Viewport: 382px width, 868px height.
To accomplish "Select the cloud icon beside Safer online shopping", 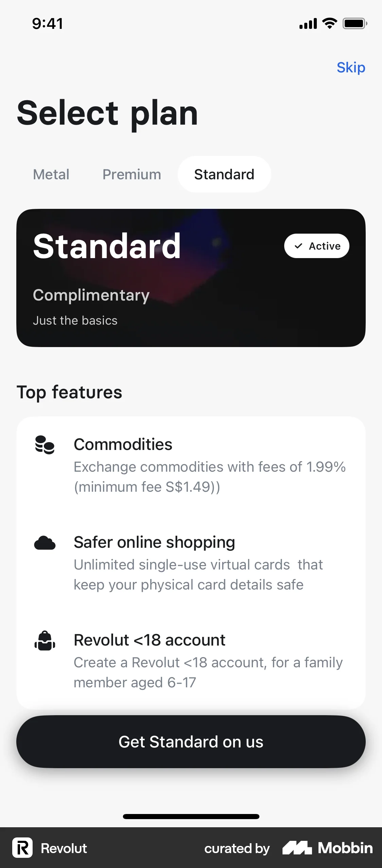I will (45, 542).
